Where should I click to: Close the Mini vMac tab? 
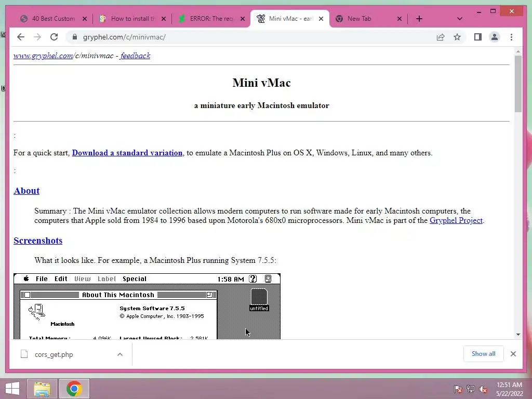coord(321,19)
